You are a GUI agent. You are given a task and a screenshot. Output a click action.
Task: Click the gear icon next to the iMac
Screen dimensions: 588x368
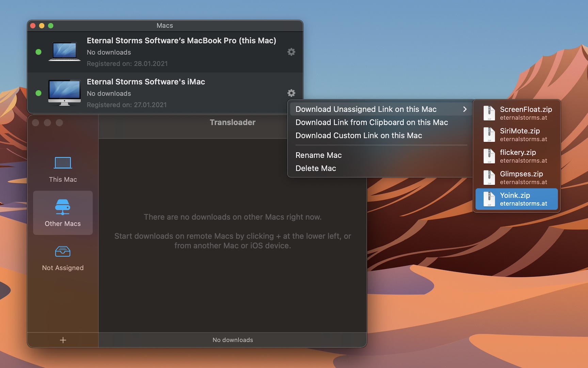(x=291, y=93)
